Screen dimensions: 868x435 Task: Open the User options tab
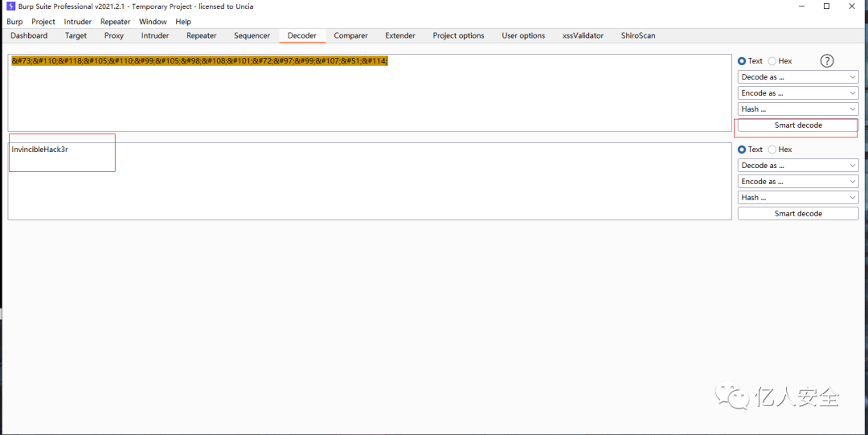(x=523, y=35)
